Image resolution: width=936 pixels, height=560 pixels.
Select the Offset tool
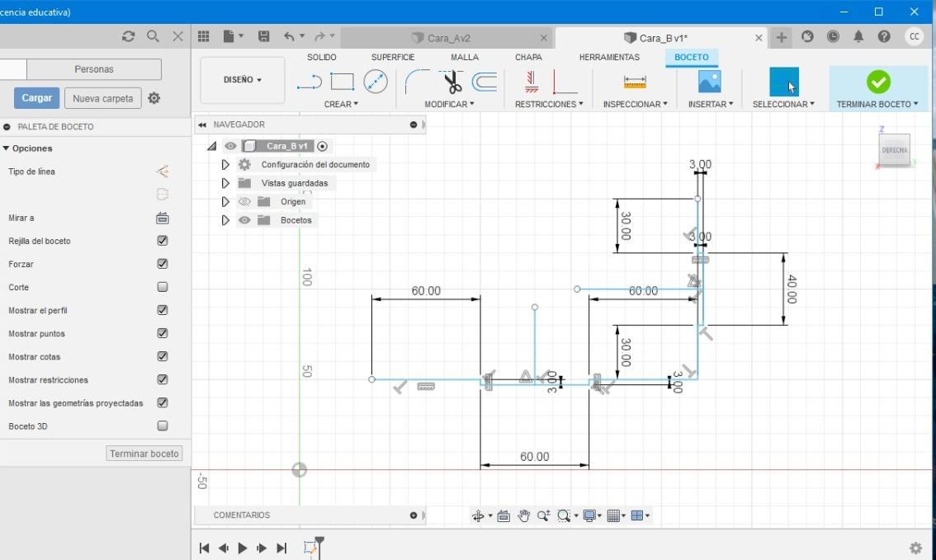(485, 82)
